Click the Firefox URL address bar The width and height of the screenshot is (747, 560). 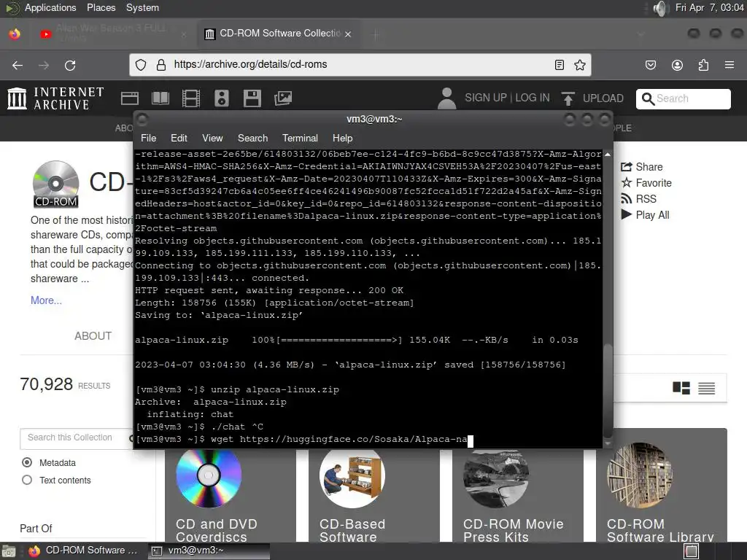tap(360, 65)
